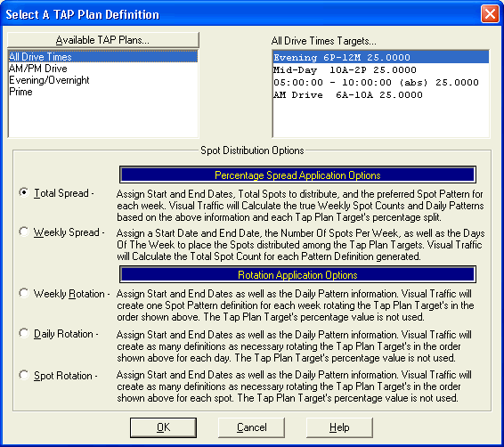Click the Rotation Application Options banner
This screenshot has height=447, width=504.
[x=297, y=275]
